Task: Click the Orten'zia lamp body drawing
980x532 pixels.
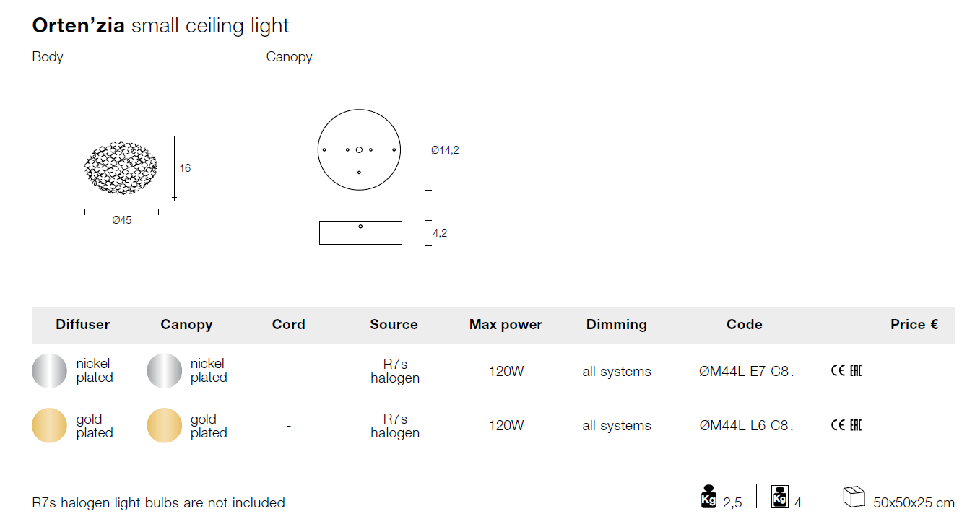Action: tap(121, 168)
